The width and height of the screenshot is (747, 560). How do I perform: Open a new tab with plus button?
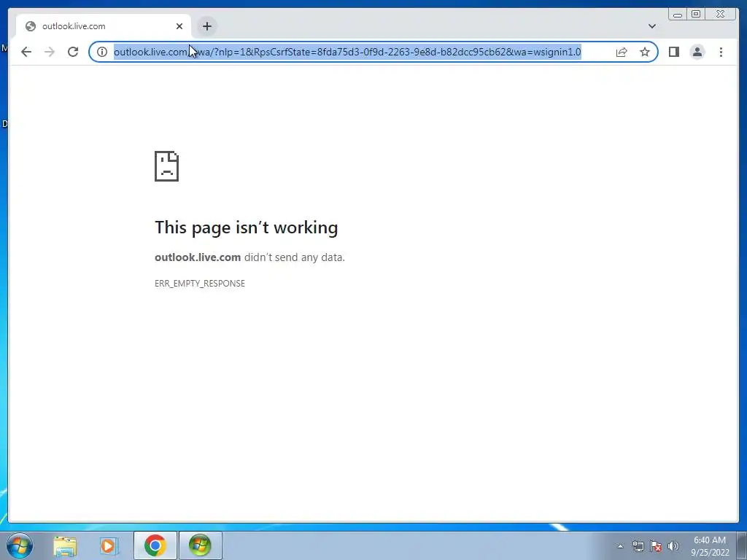[206, 26]
